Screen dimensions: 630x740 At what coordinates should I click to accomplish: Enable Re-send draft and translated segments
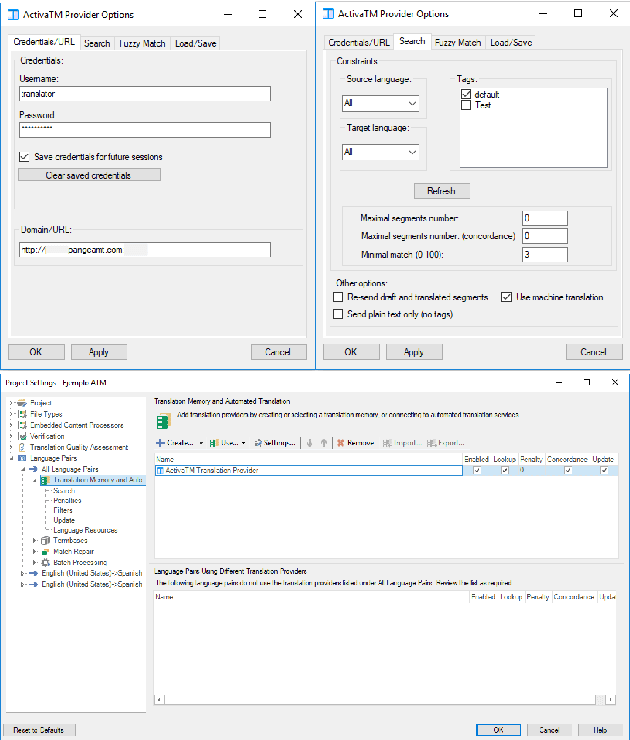click(338, 297)
